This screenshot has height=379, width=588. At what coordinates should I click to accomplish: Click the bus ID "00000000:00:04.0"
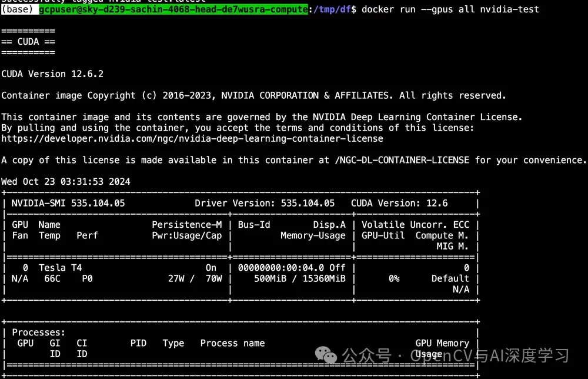pyautogui.click(x=281, y=268)
